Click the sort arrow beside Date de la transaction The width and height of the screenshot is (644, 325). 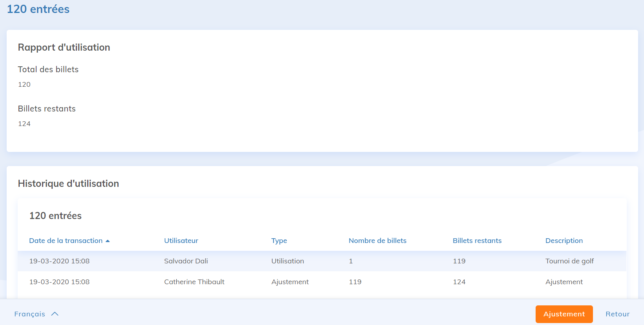coord(108,241)
